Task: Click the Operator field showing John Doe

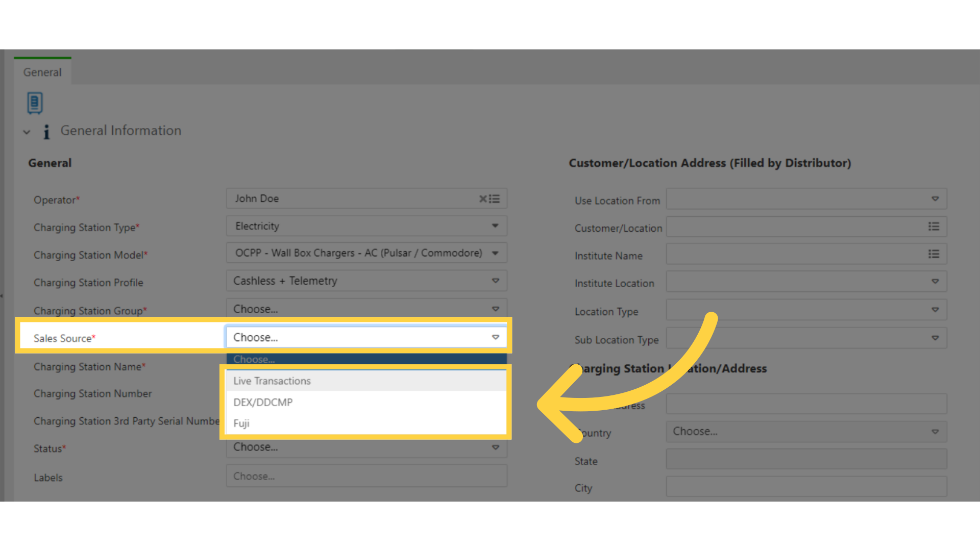Action: pos(366,198)
